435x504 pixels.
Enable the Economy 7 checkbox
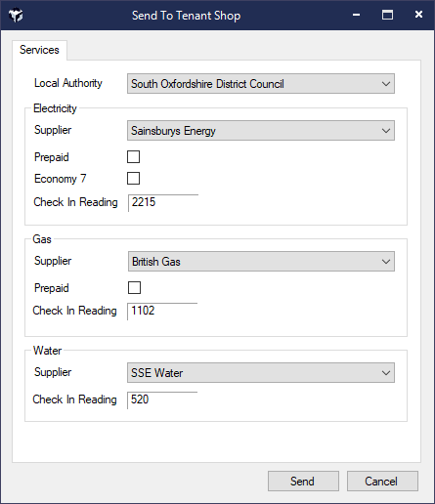tap(133, 178)
